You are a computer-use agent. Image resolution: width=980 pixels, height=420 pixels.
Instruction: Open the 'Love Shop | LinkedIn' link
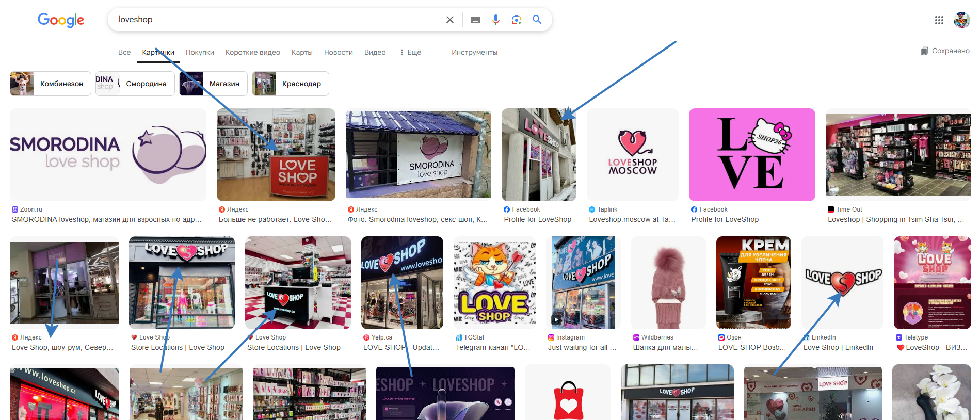[838, 347]
